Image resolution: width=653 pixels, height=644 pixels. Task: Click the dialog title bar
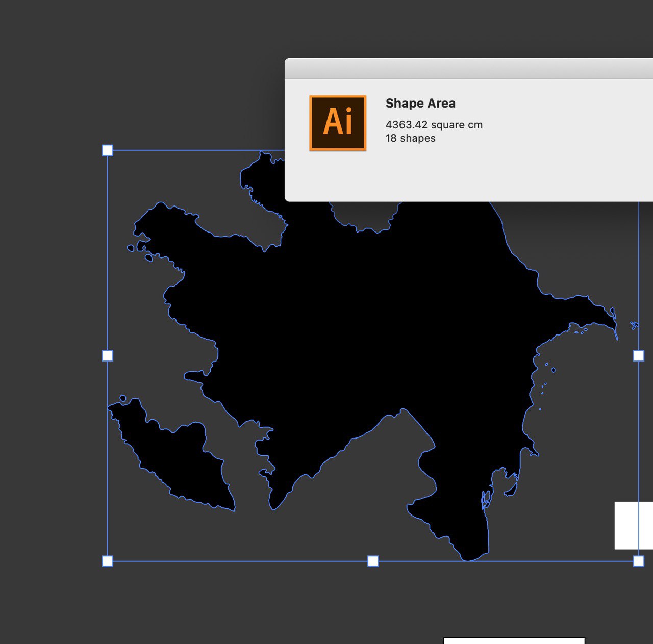pos(469,69)
